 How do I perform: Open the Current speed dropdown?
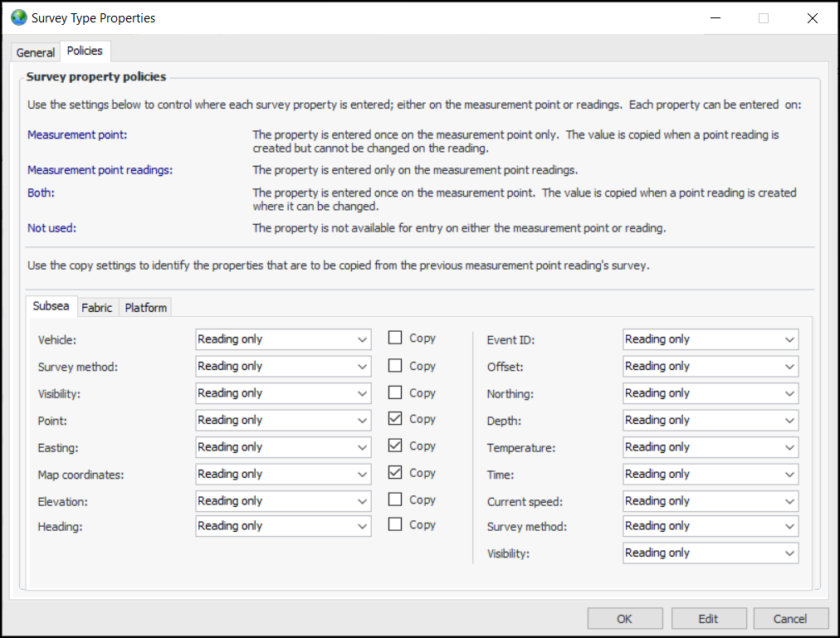pos(710,501)
